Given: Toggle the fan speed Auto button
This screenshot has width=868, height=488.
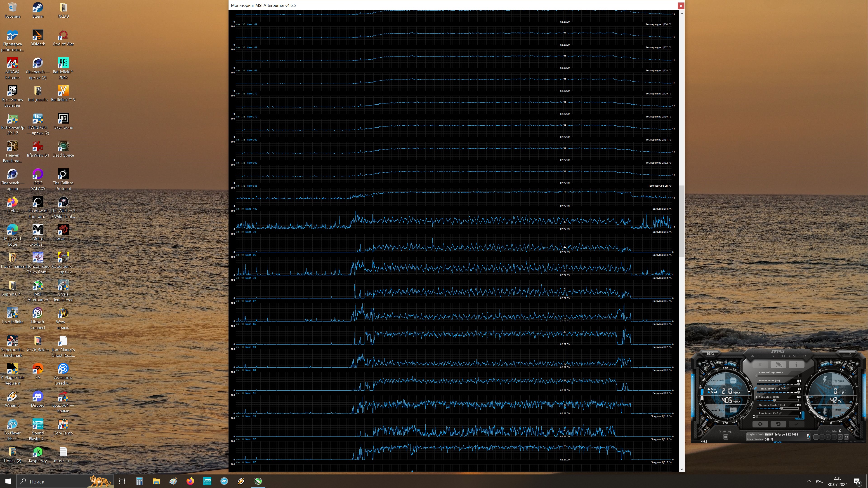Looking at the screenshot, I should [800, 419].
